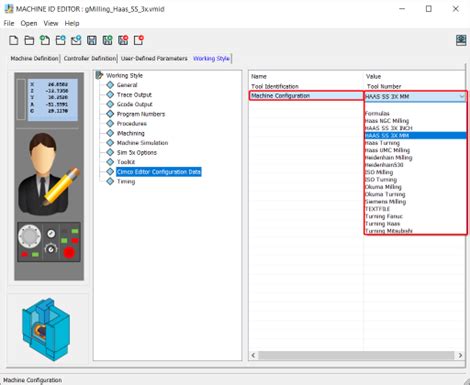The image size is (470, 385).
Task: Choose highlighted HAAS SS 3X MM list option
Action: [x=415, y=135]
